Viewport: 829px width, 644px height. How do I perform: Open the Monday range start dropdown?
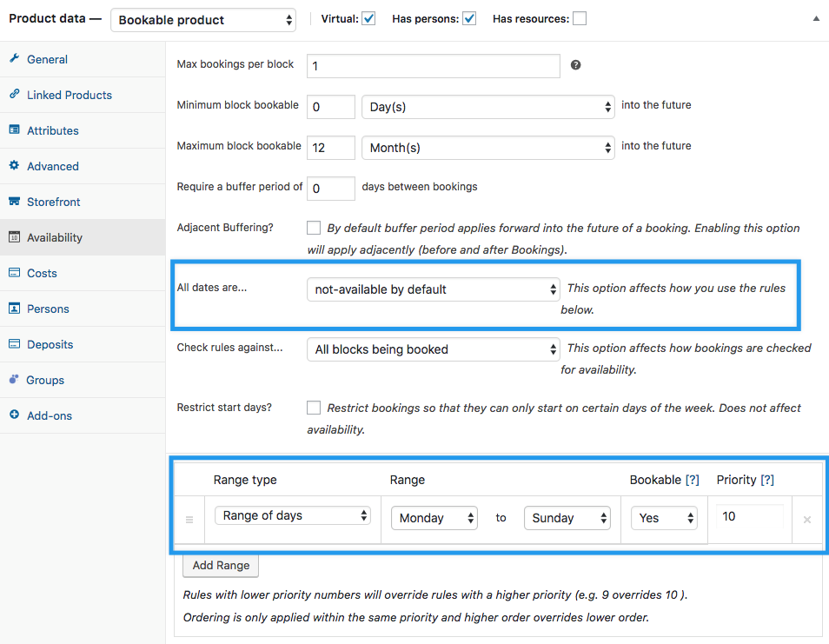(x=434, y=517)
